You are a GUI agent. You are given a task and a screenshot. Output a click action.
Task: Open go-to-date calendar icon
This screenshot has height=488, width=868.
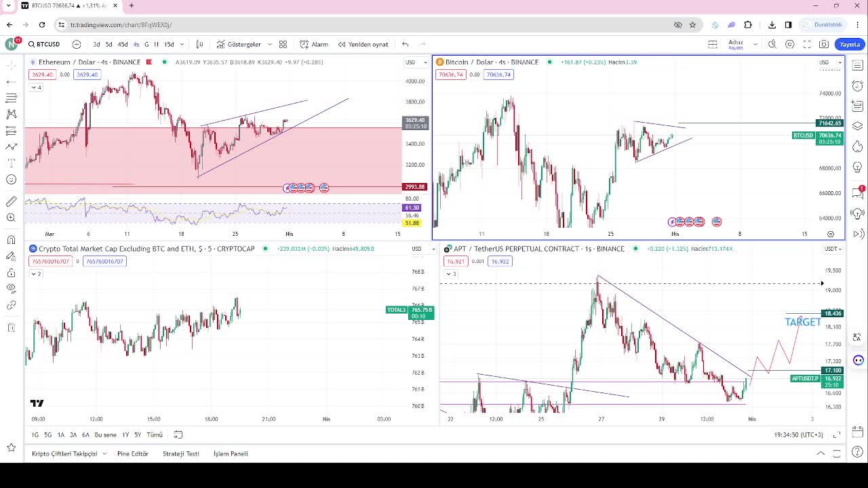178,434
